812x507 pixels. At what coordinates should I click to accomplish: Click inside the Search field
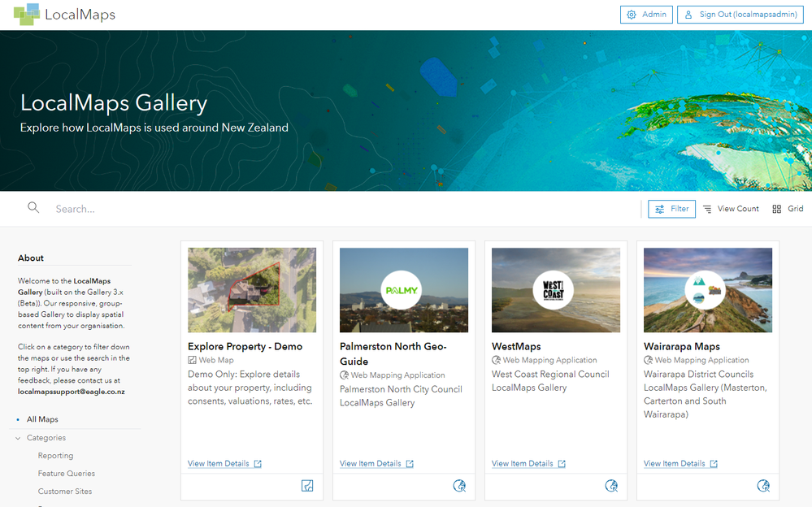[x=122, y=208]
